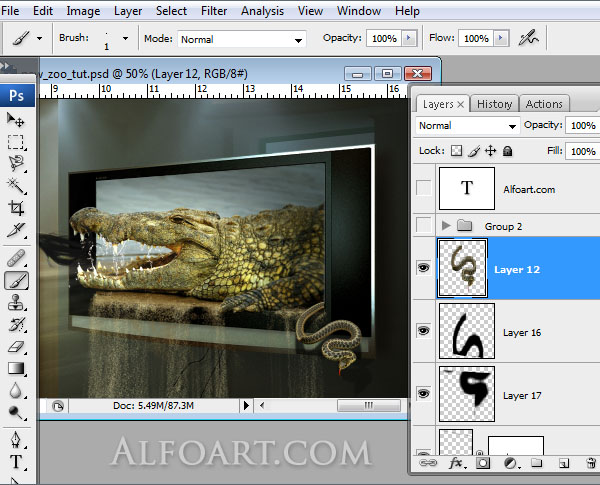This screenshot has height=485, width=600.
Task: Open the Help menu
Action: pyautogui.click(x=407, y=11)
